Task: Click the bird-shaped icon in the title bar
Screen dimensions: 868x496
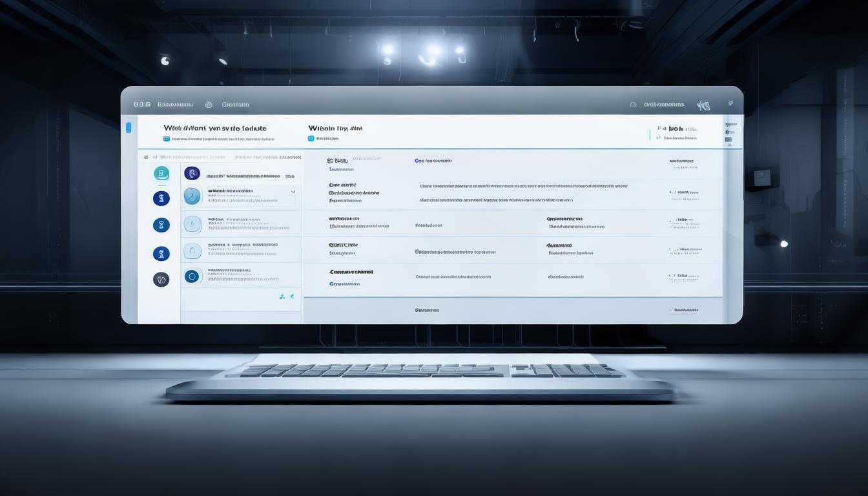Action: pyautogui.click(x=703, y=105)
